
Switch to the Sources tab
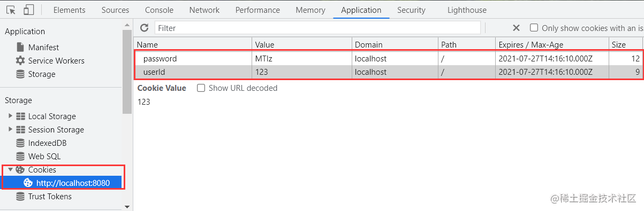tap(115, 10)
